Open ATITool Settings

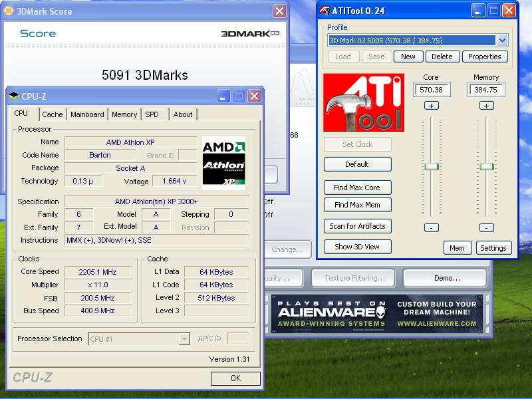[493, 248]
